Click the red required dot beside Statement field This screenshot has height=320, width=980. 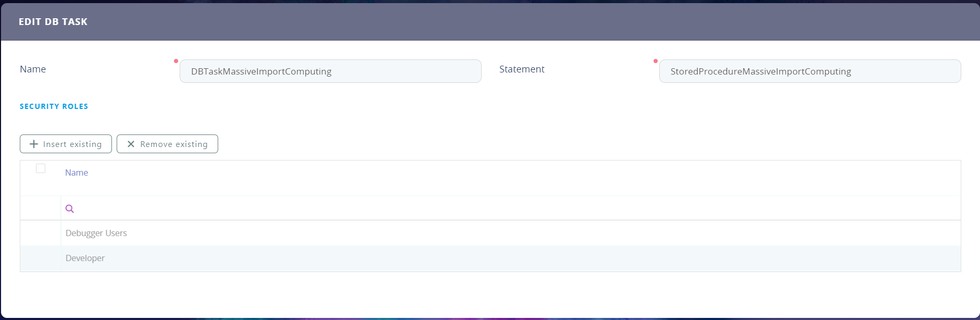656,61
